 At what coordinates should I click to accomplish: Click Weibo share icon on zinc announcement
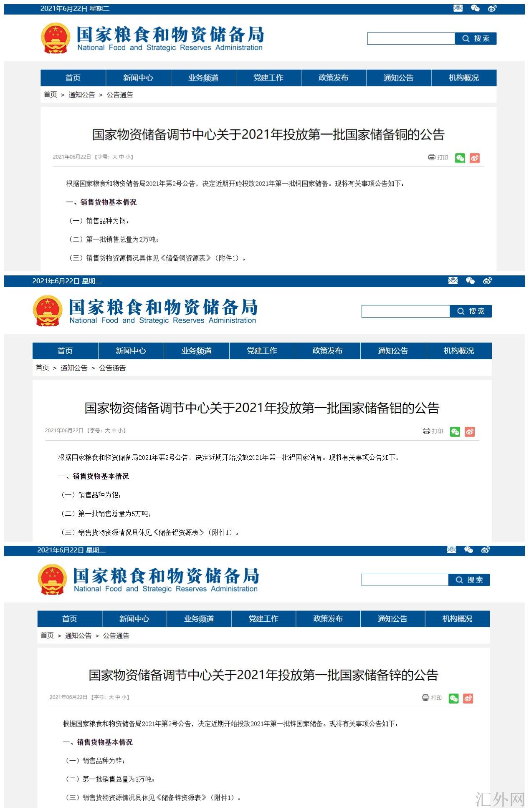pos(468,698)
